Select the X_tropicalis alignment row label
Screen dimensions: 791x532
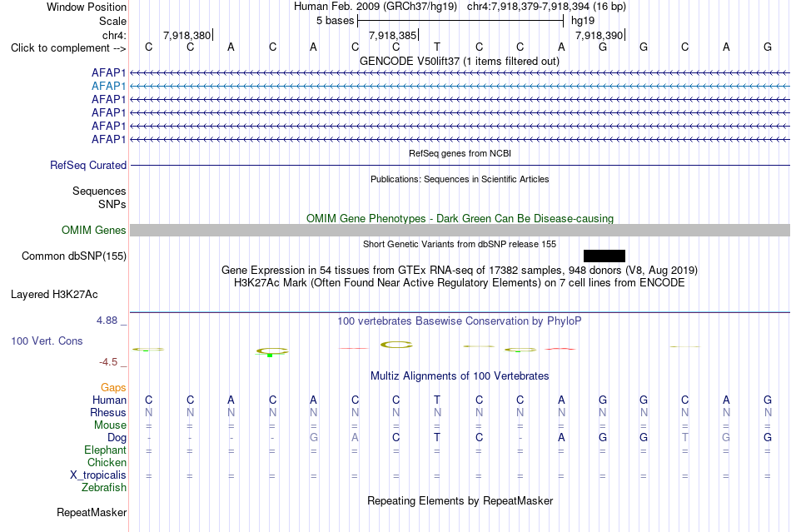click(x=98, y=475)
